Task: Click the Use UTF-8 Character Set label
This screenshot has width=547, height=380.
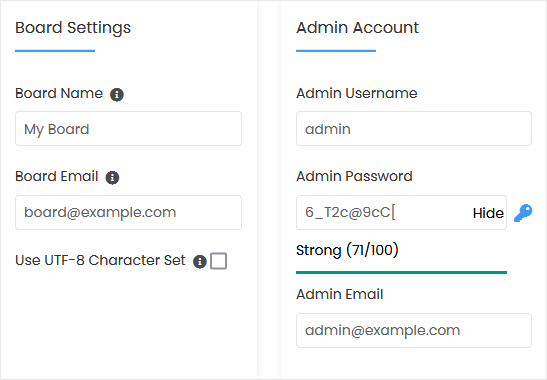Action: coord(100,260)
